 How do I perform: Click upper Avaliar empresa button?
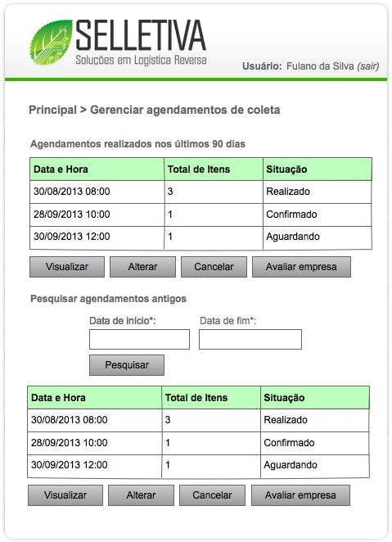click(301, 267)
